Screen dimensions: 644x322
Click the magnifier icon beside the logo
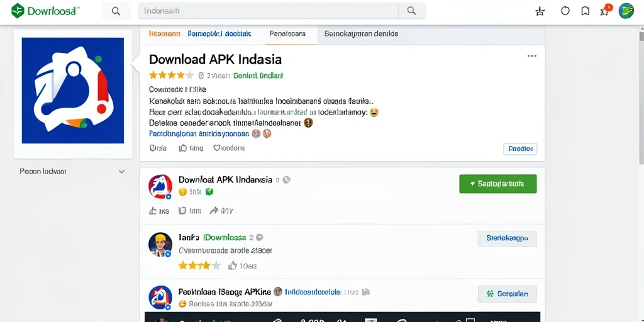pyautogui.click(x=116, y=11)
